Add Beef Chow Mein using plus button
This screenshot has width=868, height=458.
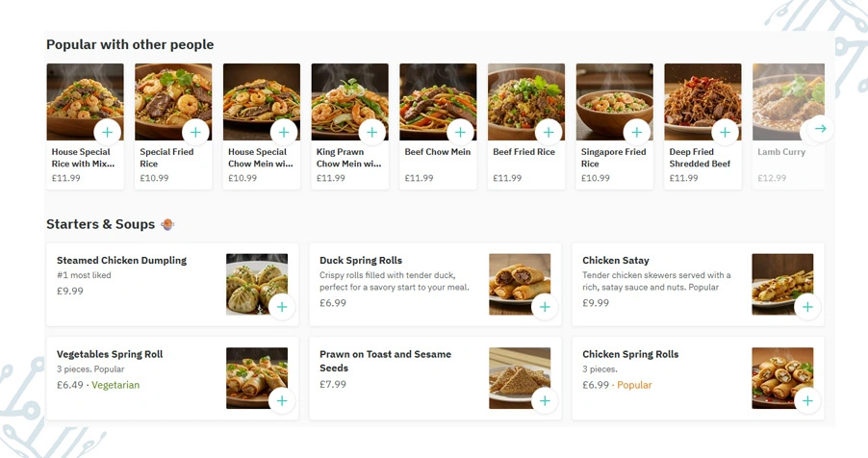[461, 132]
